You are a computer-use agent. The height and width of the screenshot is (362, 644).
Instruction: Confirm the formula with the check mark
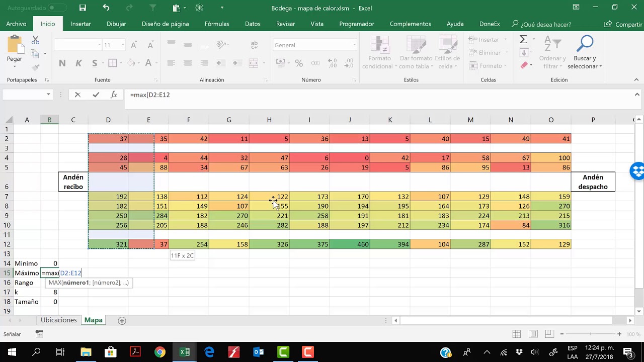click(96, 95)
